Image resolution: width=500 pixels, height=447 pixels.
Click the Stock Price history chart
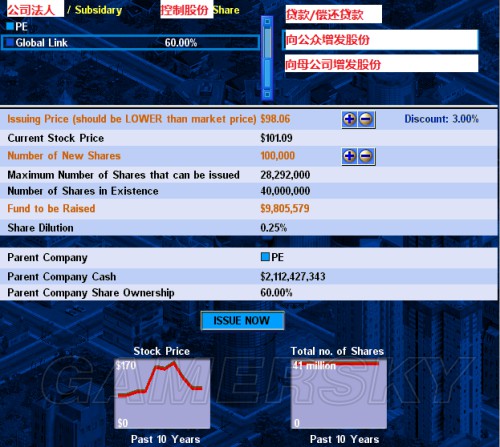pos(162,394)
